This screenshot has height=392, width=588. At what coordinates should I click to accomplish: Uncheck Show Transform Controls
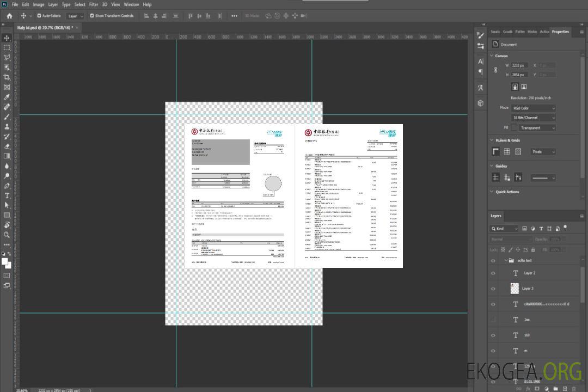click(x=92, y=16)
